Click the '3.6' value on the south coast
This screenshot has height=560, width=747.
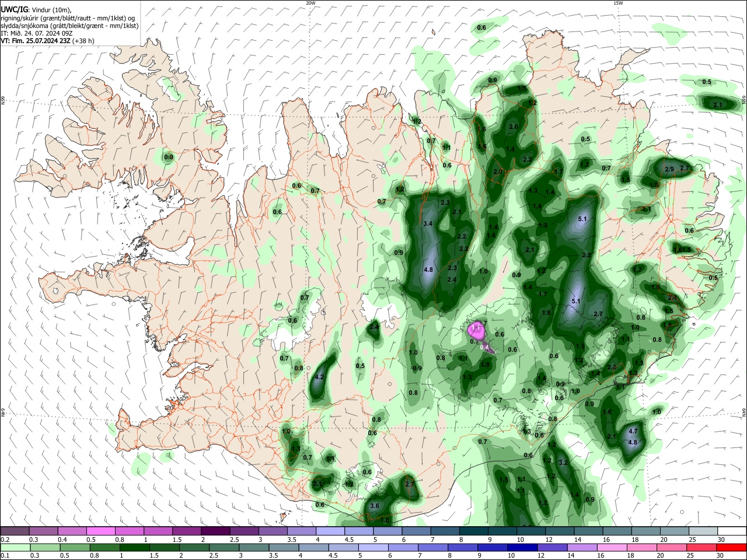pyautogui.click(x=375, y=506)
